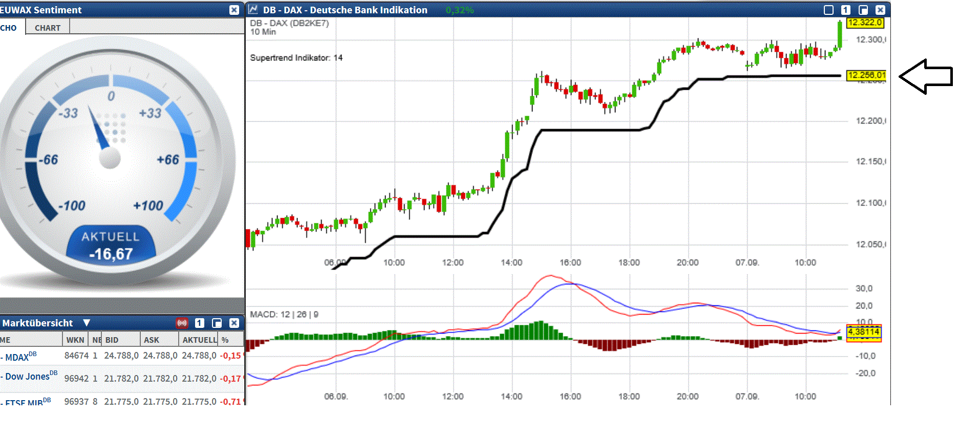This screenshot has height=435, width=980.
Task: Close the DB - DAX chart window
Action: click(880, 10)
